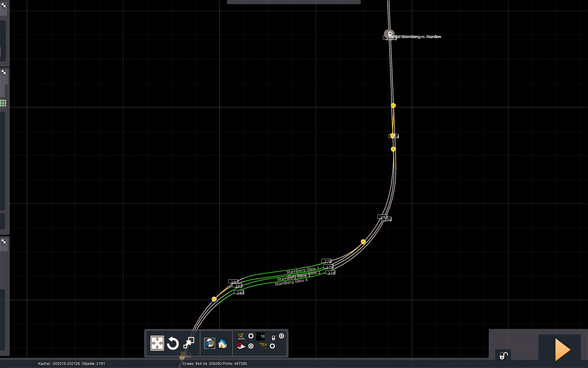Click the 30° angle gradient icon

tap(241, 336)
